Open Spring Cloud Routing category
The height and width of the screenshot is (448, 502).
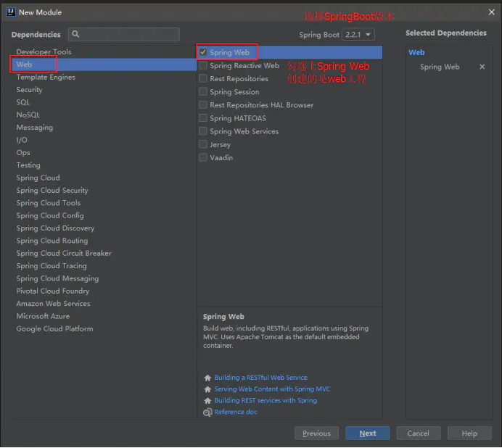click(52, 241)
